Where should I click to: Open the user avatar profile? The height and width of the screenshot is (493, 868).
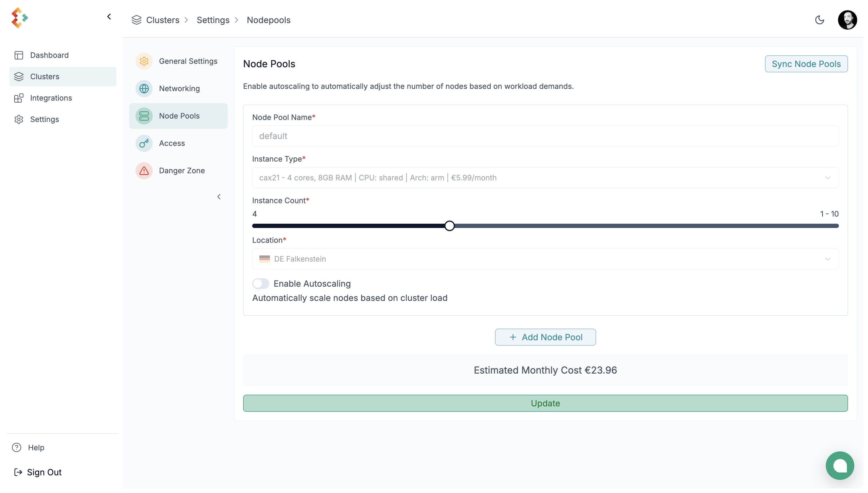(847, 20)
